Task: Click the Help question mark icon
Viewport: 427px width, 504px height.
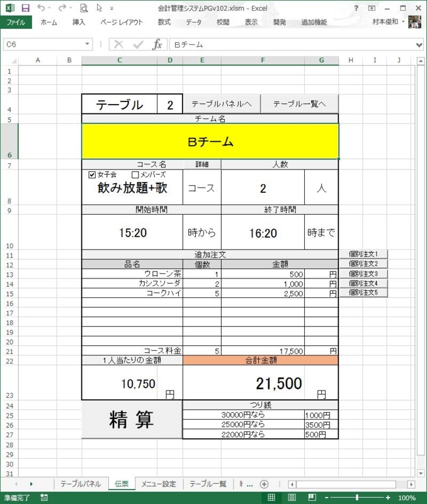Action: [356, 8]
